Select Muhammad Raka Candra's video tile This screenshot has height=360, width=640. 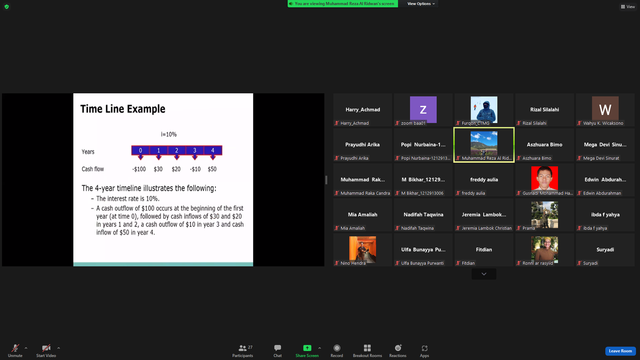(x=362, y=180)
